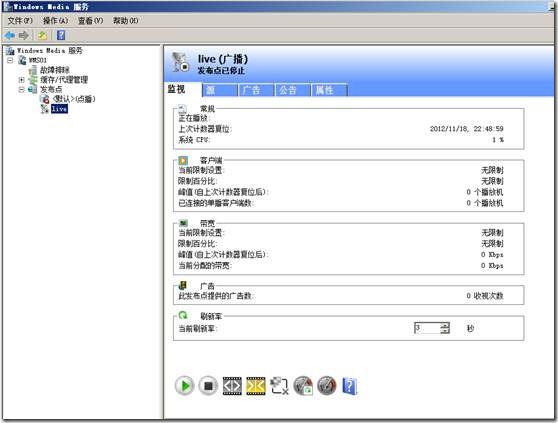Click the 0 收视次数 value

click(485, 296)
